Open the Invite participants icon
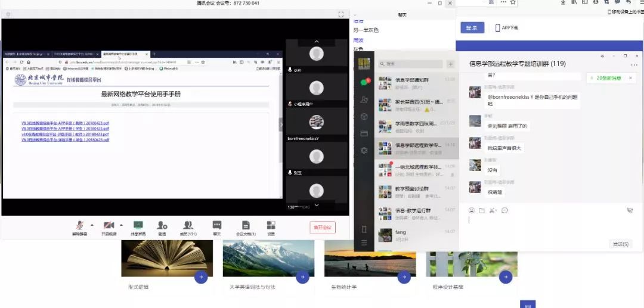This screenshot has width=644, height=308. tap(162, 226)
